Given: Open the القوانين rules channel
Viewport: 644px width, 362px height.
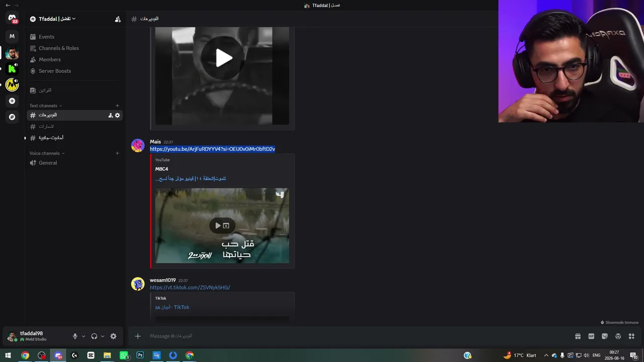Looking at the screenshot, I should coord(75,90).
